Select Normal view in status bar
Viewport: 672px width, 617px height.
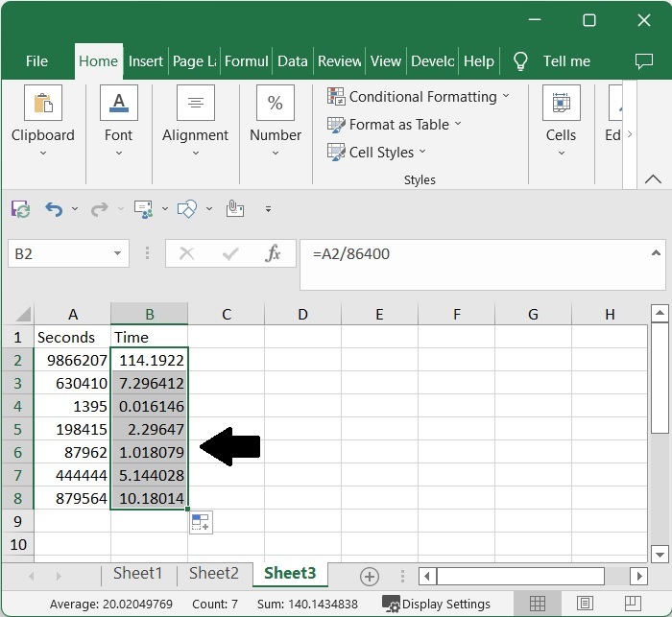[538, 604]
